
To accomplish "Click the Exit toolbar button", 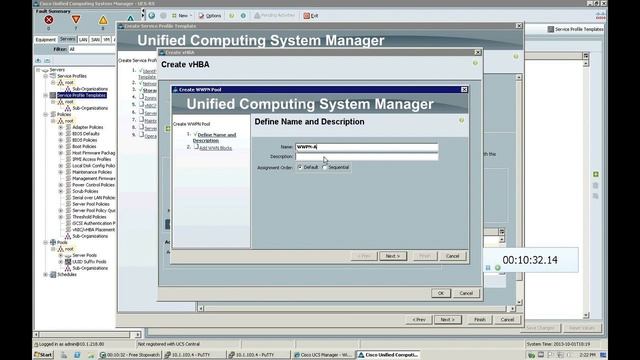I will [311, 16].
